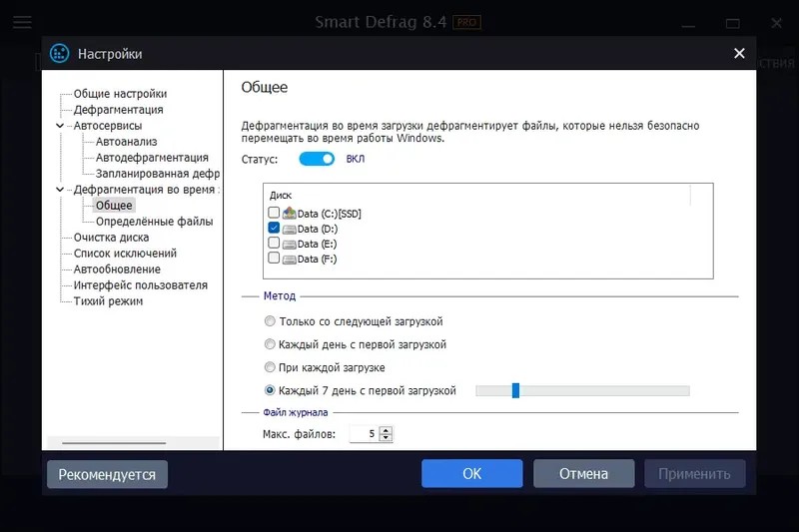Select При каждой загрузке radio

tap(270, 367)
